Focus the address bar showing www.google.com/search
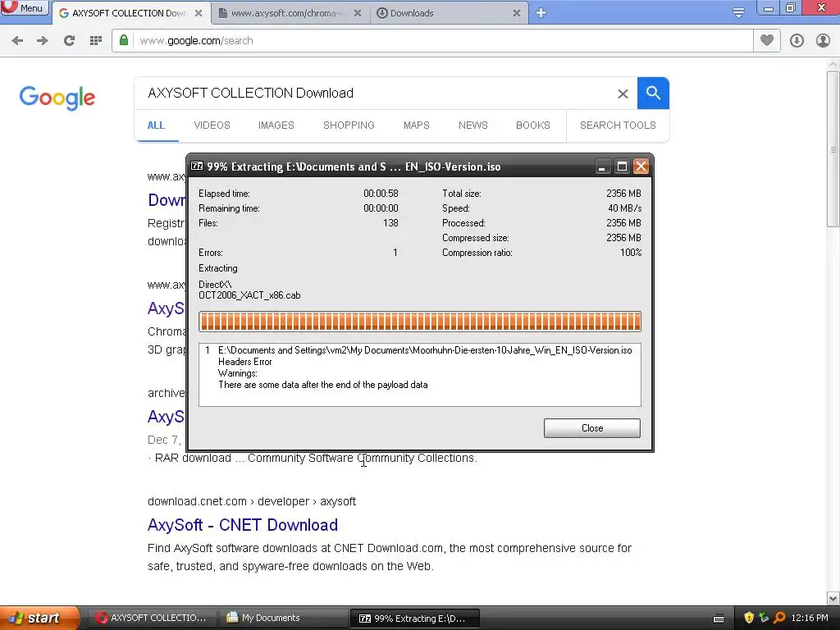 click(432, 41)
